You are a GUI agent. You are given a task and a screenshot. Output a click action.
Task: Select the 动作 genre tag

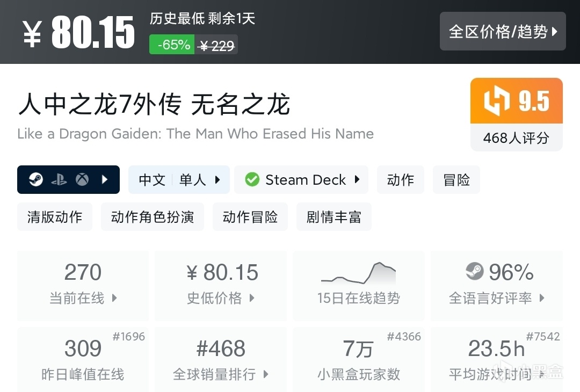pos(400,180)
